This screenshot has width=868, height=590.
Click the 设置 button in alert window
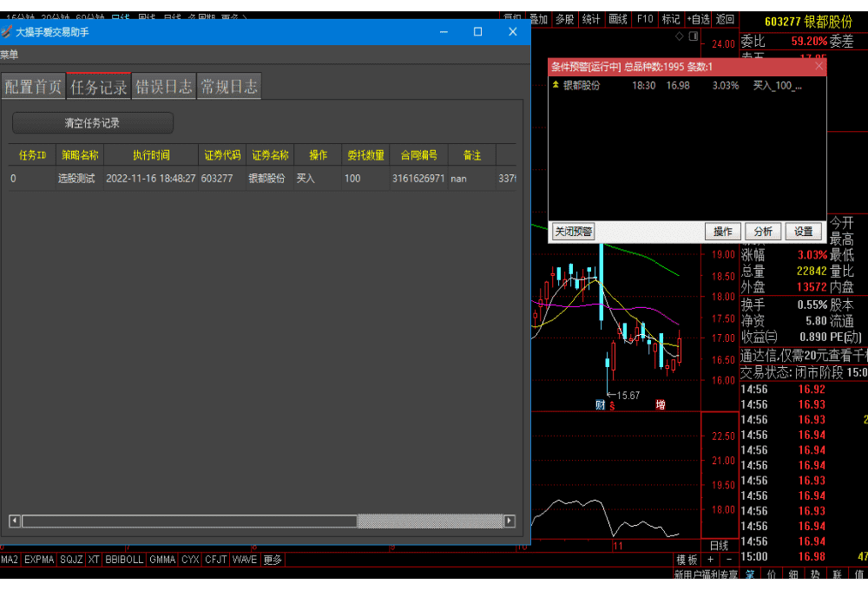click(803, 232)
